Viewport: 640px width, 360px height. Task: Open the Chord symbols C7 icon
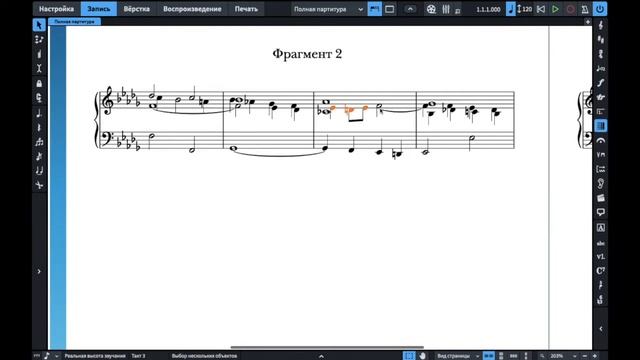[x=600, y=271]
